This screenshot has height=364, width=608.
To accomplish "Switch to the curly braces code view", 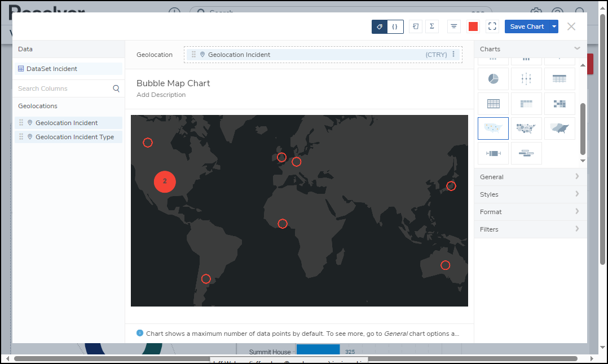I will (395, 26).
